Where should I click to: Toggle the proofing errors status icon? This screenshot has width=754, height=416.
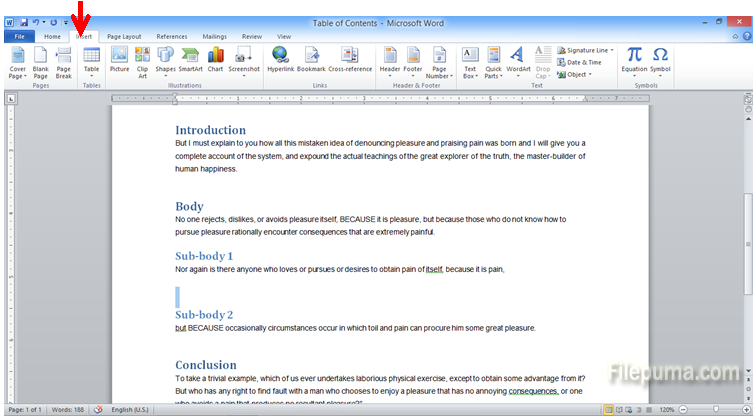[98, 410]
